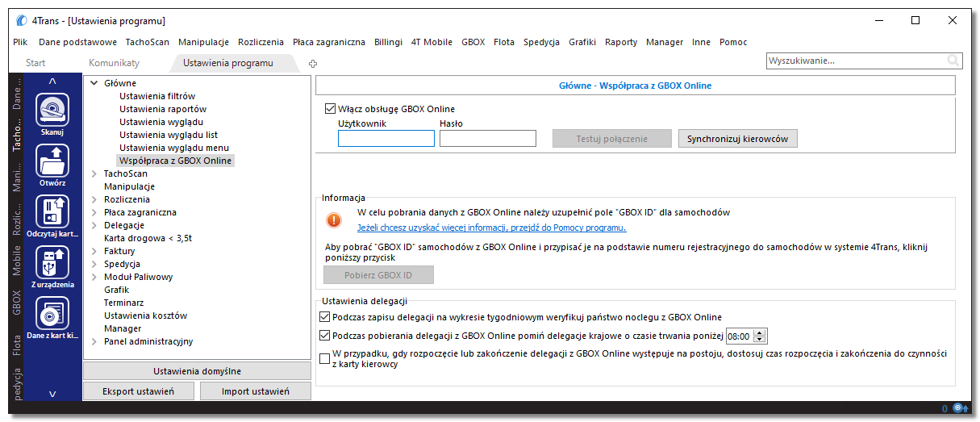The width and height of the screenshot is (980, 422).
Task: Open the Mobile vertical sidebar tab
Action: click(16, 259)
